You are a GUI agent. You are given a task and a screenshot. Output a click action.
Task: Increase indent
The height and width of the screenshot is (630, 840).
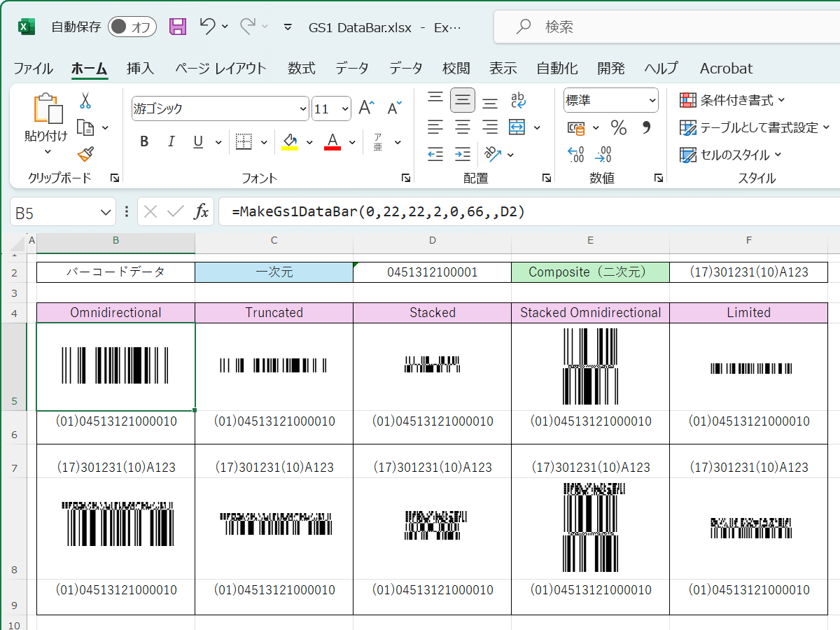463,154
